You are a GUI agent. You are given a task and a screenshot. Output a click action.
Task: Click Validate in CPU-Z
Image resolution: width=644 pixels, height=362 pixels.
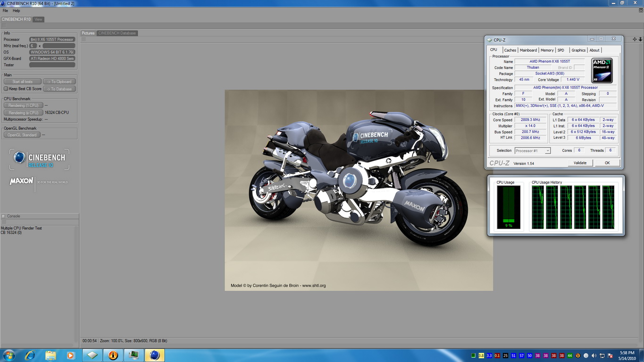tap(580, 163)
